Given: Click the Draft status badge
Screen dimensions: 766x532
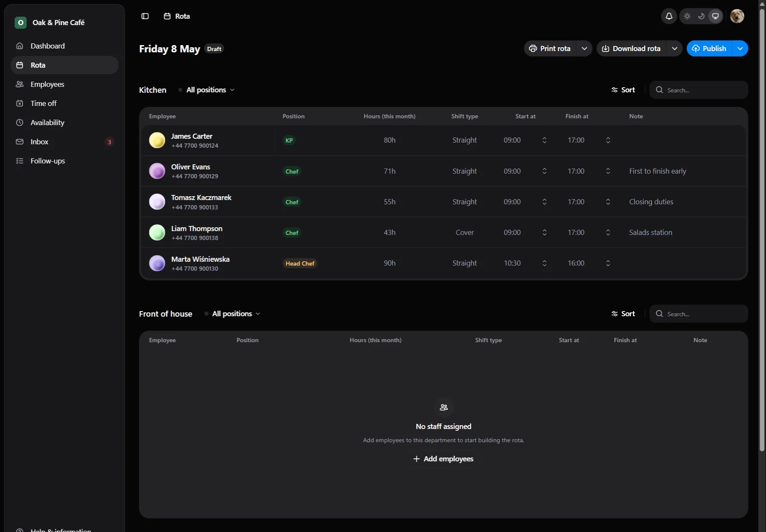Looking at the screenshot, I should 214,49.
